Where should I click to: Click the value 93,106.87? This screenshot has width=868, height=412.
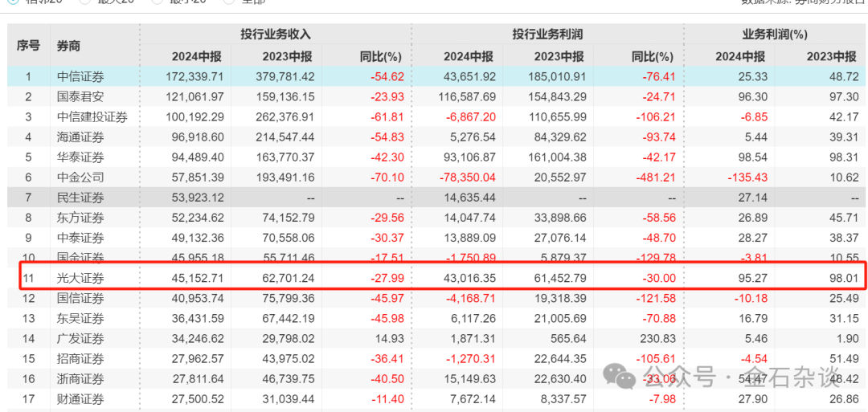469,157
